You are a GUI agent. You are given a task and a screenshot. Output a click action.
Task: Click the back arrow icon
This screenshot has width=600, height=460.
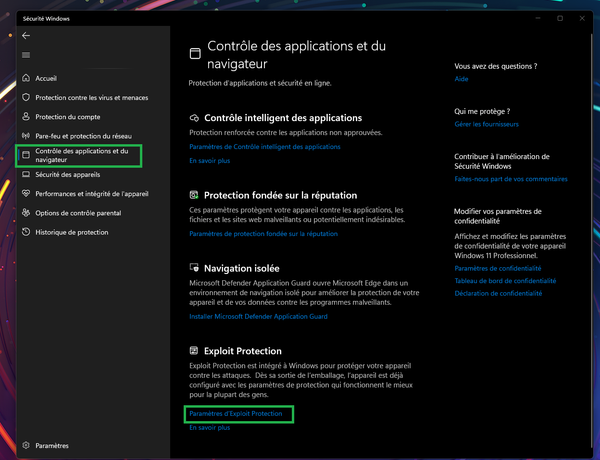pyautogui.click(x=25, y=35)
